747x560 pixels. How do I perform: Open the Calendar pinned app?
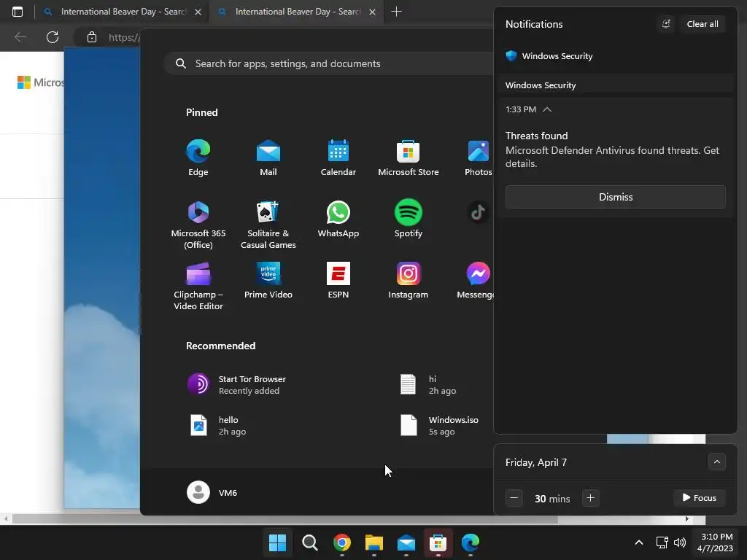click(x=338, y=158)
